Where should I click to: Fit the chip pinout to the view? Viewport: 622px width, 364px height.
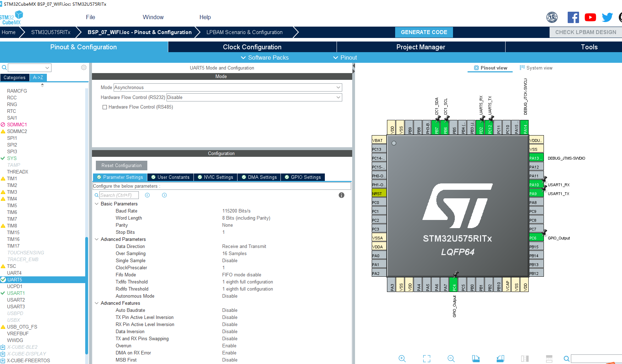(427, 359)
